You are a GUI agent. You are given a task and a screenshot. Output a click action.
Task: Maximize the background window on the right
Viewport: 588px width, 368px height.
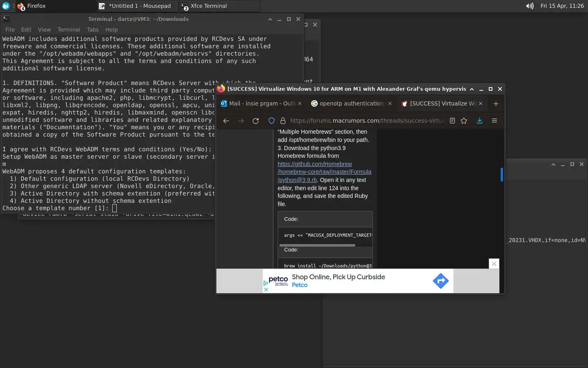click(x=572, y=164)
